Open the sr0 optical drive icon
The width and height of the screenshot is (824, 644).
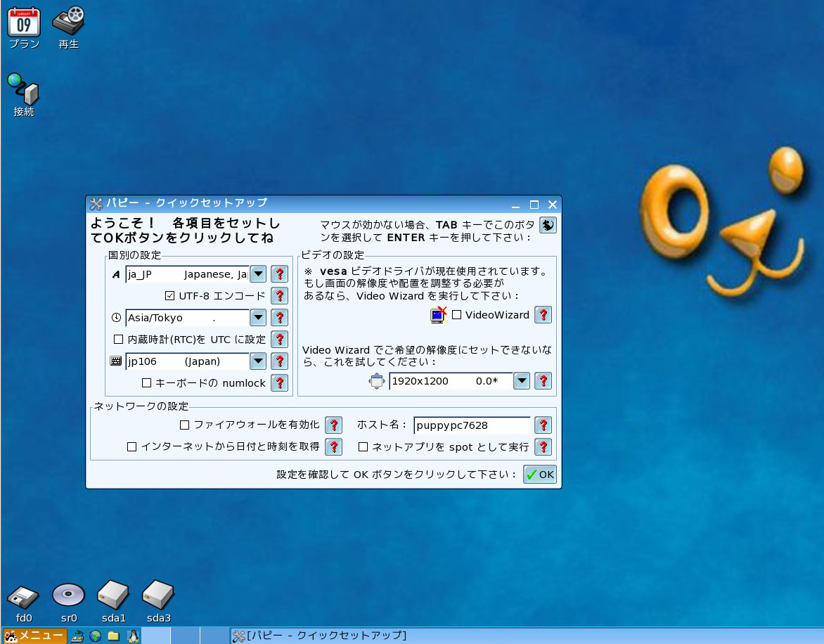click(x=68, y=597)
